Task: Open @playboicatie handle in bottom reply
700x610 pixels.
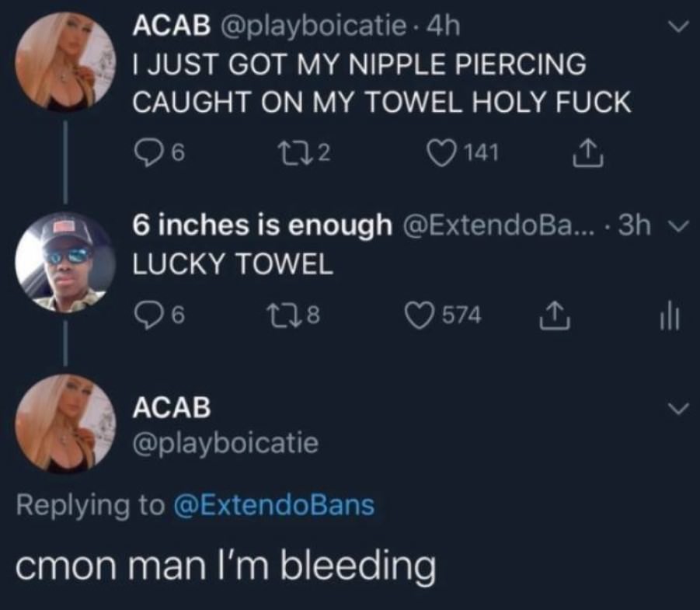Action: point(225,443)
